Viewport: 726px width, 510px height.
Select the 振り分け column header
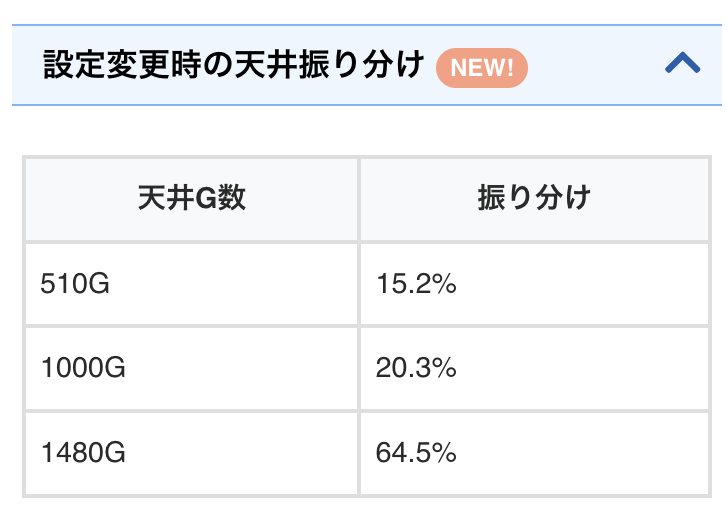(534, 198)
